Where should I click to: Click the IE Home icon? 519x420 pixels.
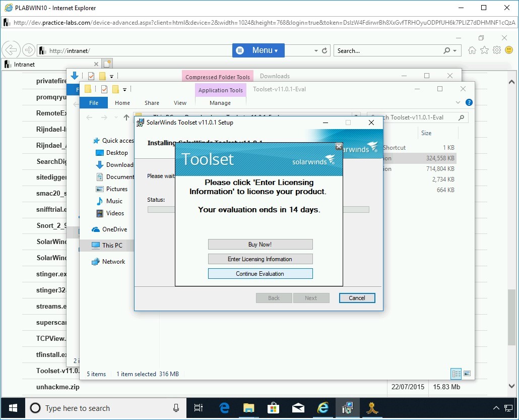pos(472,50)
